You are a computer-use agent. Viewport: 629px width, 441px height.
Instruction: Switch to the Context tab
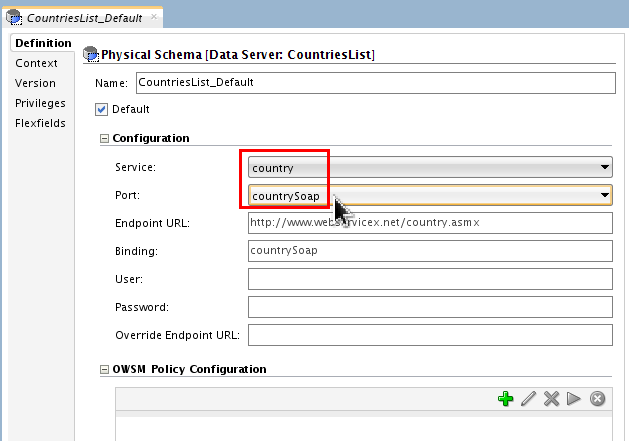point(36,63)
